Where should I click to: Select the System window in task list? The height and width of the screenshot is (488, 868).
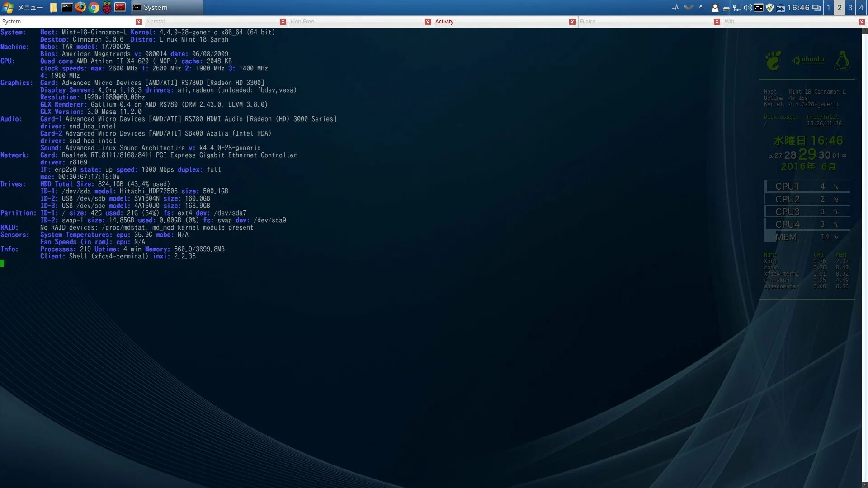[x=167, y=8]
